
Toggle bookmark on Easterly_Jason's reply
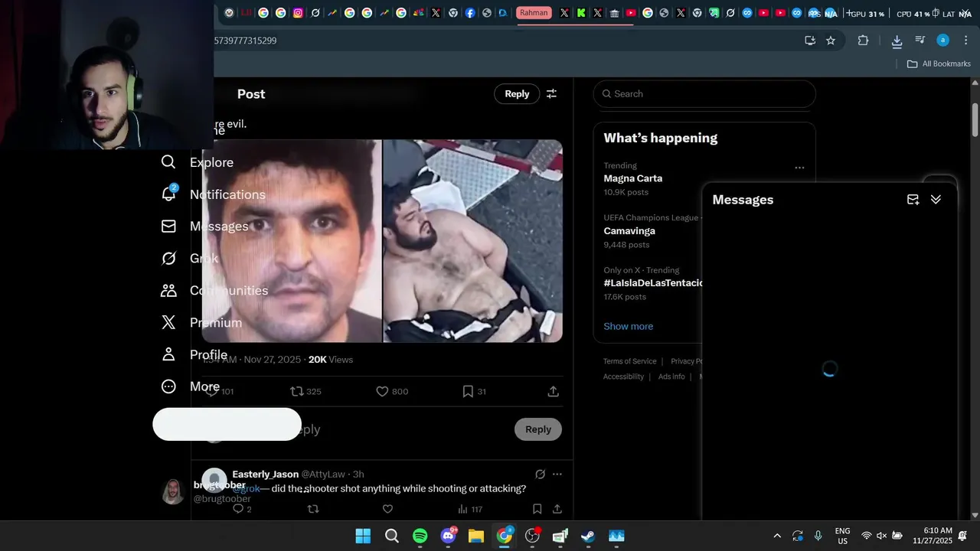(537, 509)
